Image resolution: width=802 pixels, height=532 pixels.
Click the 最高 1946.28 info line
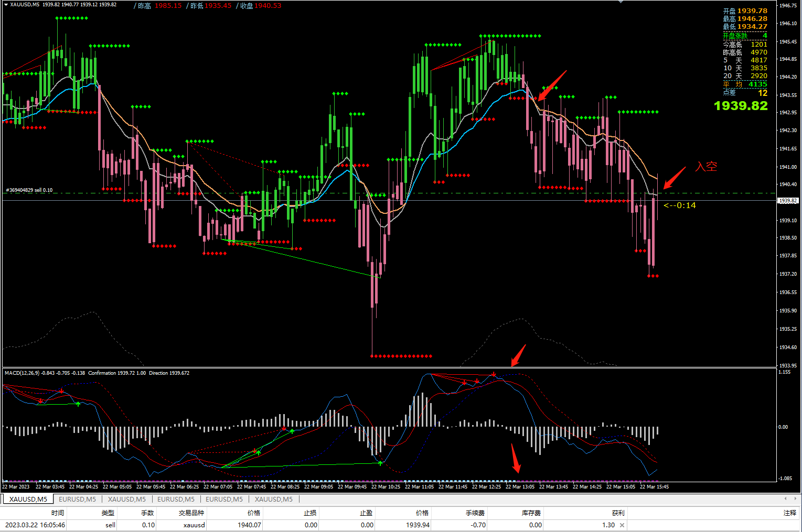coord(745,19)
